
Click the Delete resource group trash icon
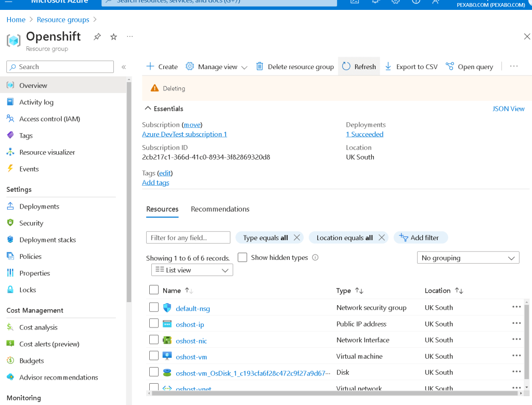[x=259, y=66]
